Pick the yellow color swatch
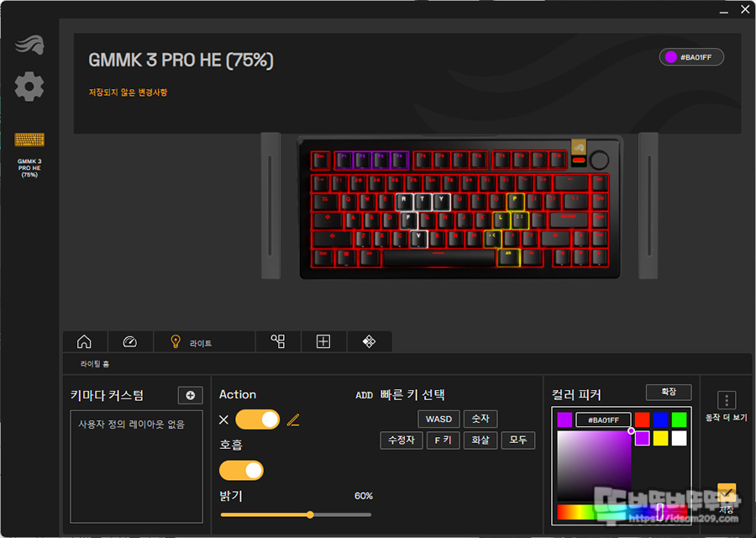The width and height of the screenshot is (756, 538). point(660,438)
